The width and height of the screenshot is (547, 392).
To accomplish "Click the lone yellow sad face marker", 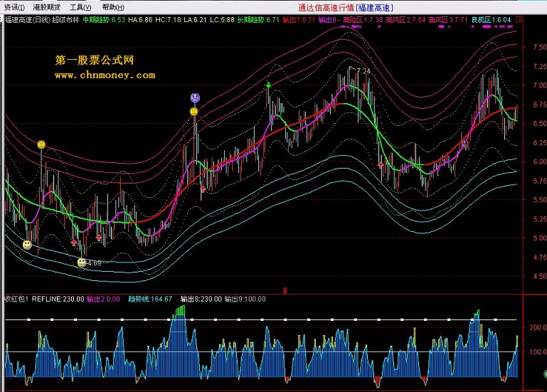I will pyautogui.click(x=41, y=144).
